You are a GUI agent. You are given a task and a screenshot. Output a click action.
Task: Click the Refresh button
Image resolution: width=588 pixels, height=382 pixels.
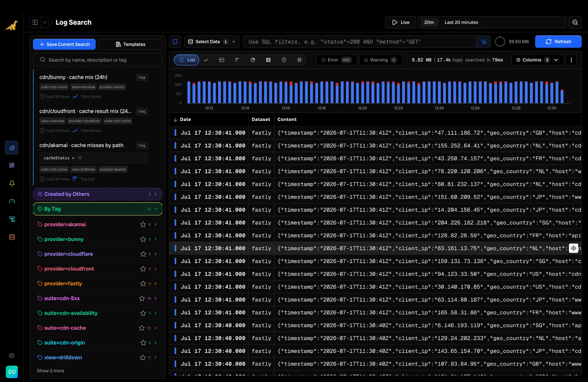coord(558,42)
